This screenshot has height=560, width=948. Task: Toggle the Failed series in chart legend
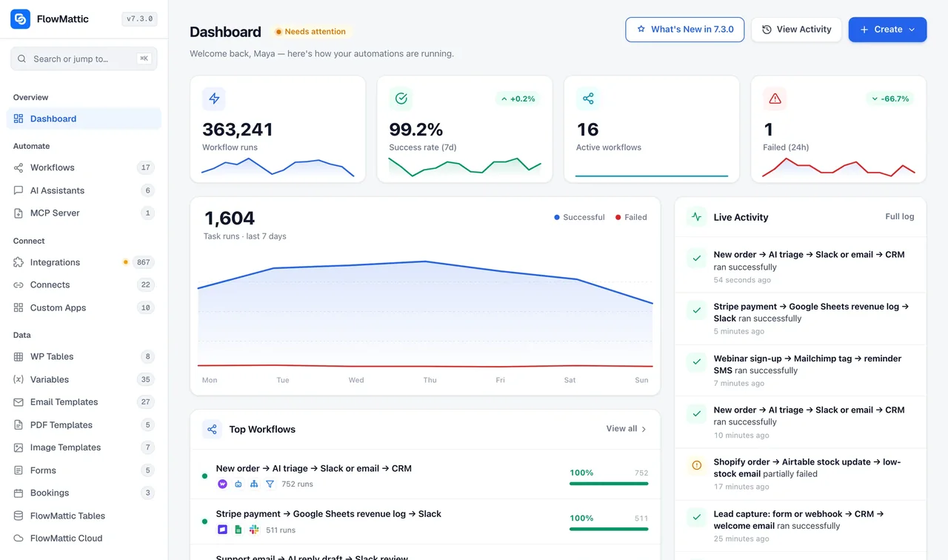point(631,217)
